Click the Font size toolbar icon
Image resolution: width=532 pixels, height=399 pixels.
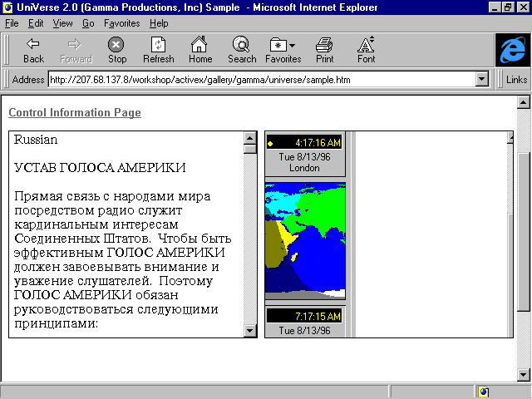point(366,50)
